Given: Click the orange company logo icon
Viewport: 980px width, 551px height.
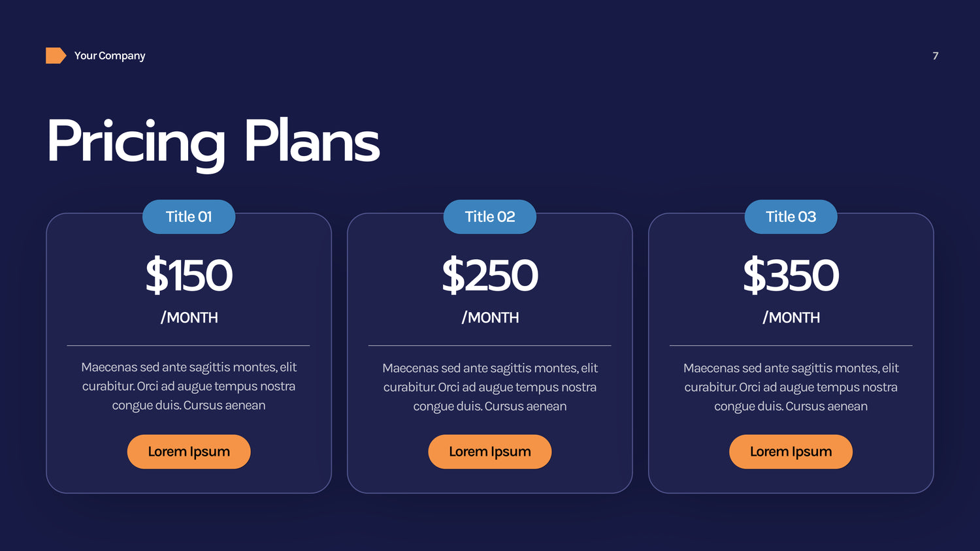Looking at the screenshot, I should coord(56,55).
